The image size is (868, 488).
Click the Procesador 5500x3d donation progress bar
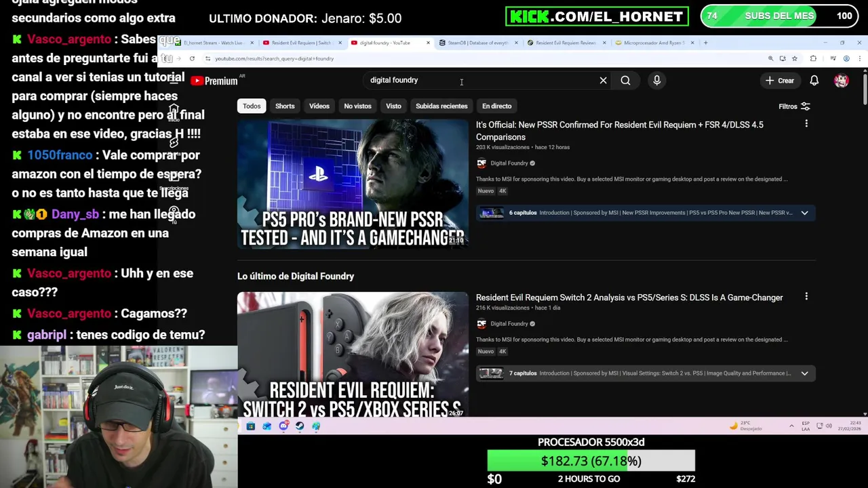point(591,461)
